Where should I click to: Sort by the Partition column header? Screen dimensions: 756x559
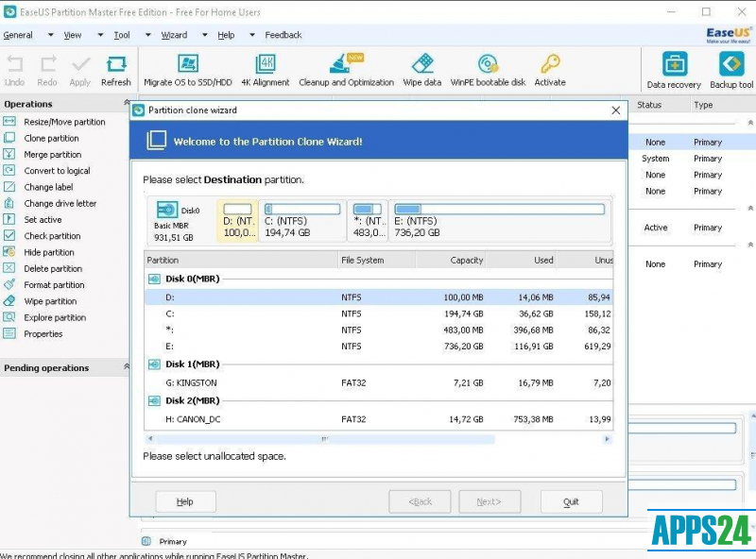(x=241, y=261)
